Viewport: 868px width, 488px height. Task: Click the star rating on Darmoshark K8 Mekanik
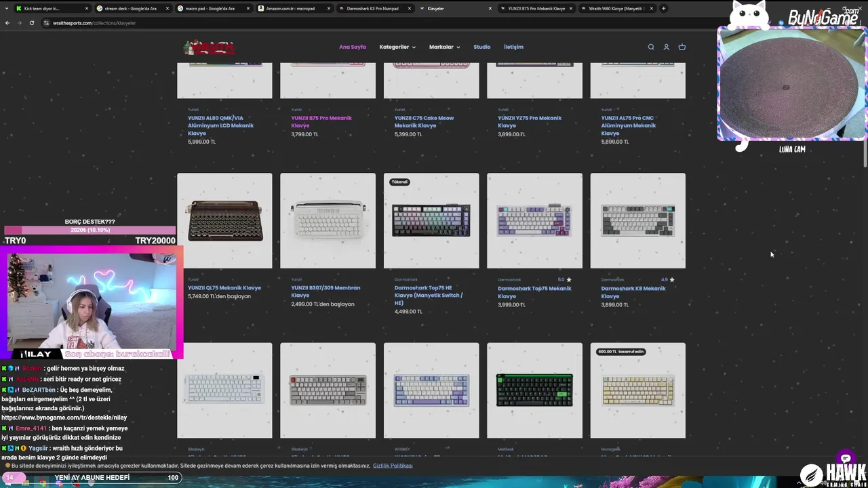(668, 279)
